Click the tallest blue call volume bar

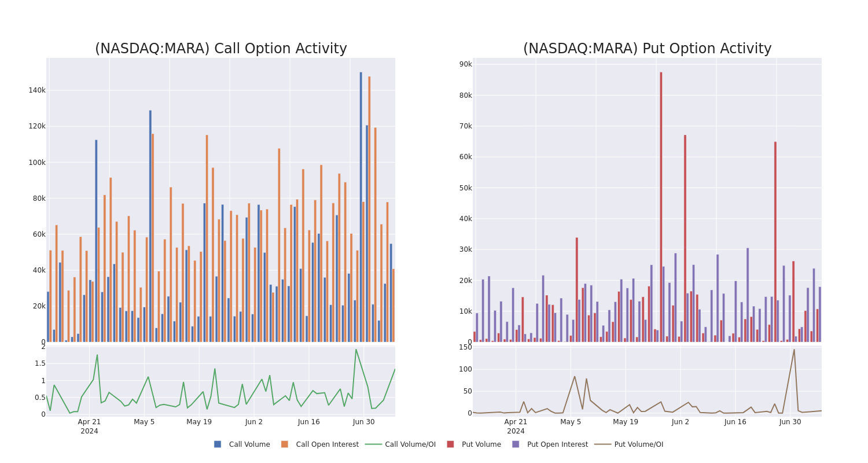coord(361,207)
